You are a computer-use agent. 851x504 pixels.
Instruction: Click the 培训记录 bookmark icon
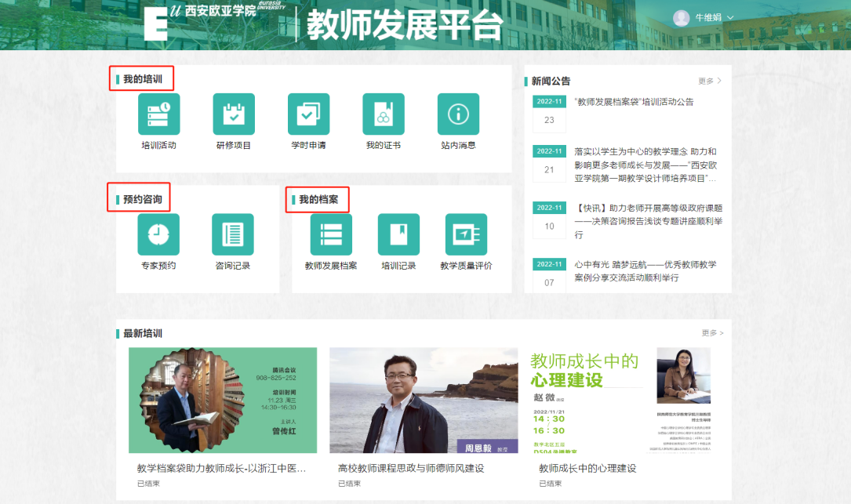(x=398, y=234)
